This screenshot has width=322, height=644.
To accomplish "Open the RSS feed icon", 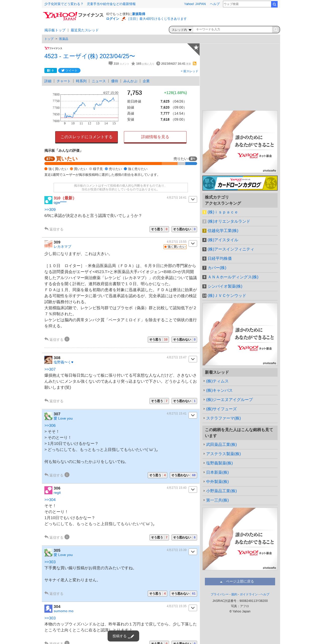I will [195, 64].
